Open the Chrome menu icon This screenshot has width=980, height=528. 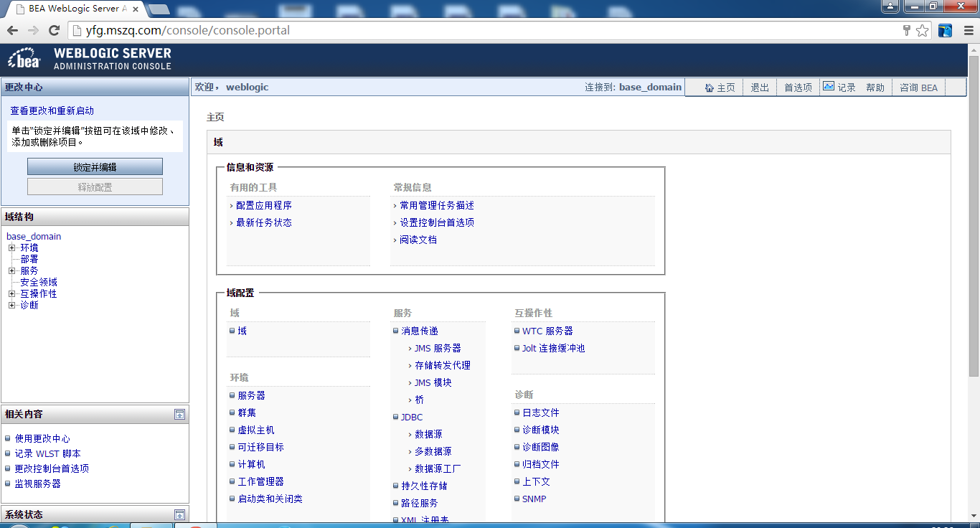click(x=967, y=30)
